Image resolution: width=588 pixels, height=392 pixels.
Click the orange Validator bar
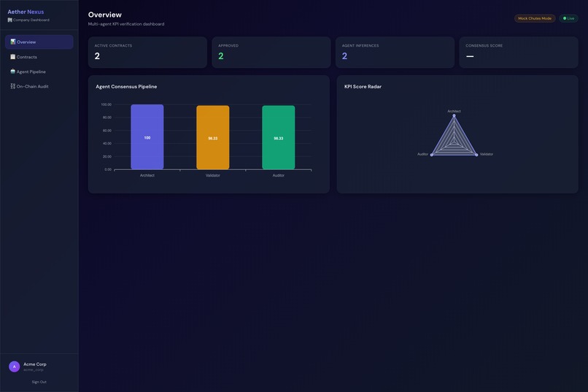[x=212, y=137]
